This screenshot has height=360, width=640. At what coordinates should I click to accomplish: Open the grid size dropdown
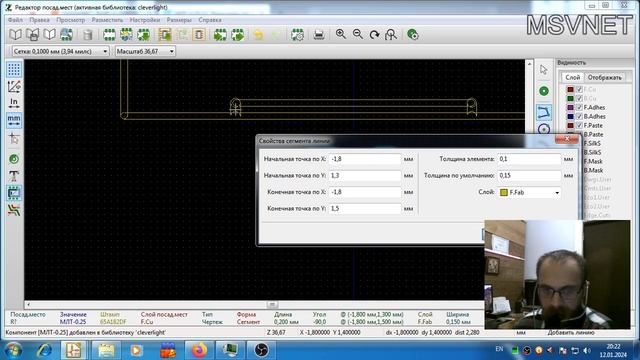pyautogui.click(x=60, y=51)
